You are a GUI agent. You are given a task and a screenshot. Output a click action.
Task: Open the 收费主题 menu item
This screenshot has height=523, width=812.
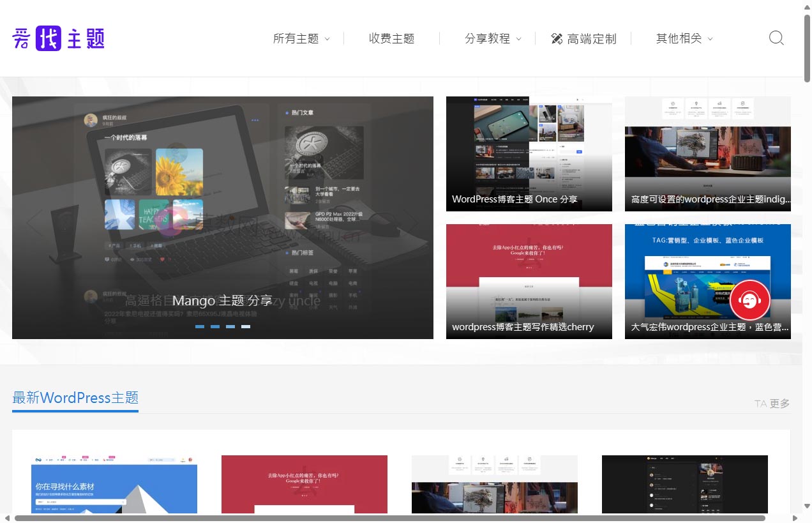click(391, 39)
